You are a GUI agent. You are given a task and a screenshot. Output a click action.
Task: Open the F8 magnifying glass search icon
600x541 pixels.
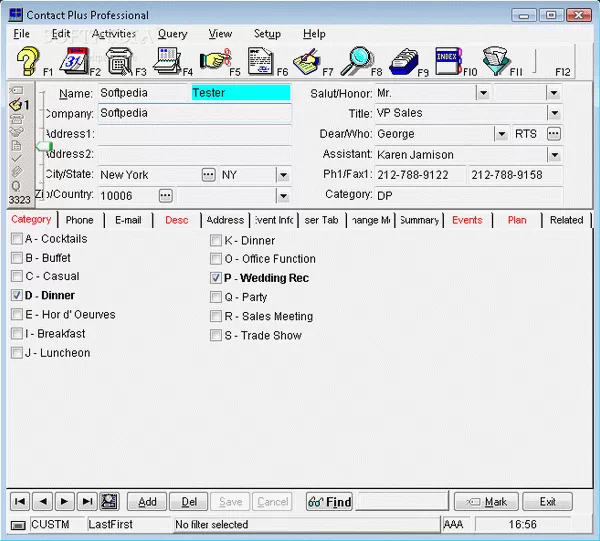pyautogui.click(x=356, y=61)
